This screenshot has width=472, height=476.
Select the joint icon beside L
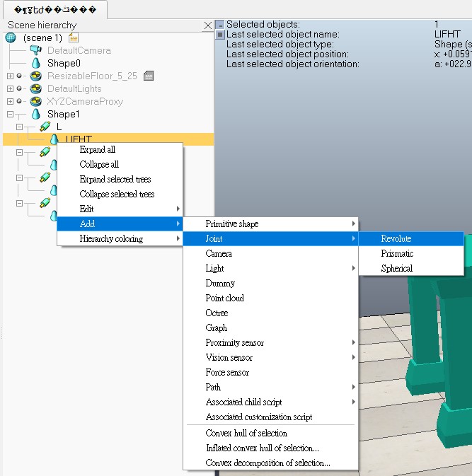(45, 127)
